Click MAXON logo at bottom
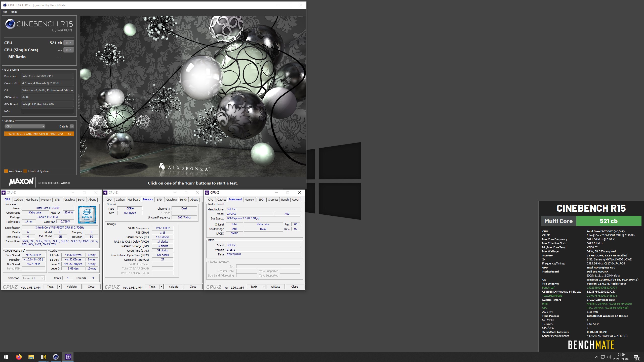Screen dimensions: 644x362 point(21,182)
